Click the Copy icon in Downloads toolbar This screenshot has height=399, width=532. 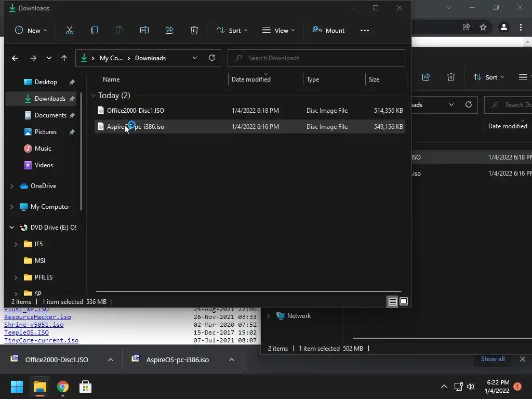coord(95,30)
